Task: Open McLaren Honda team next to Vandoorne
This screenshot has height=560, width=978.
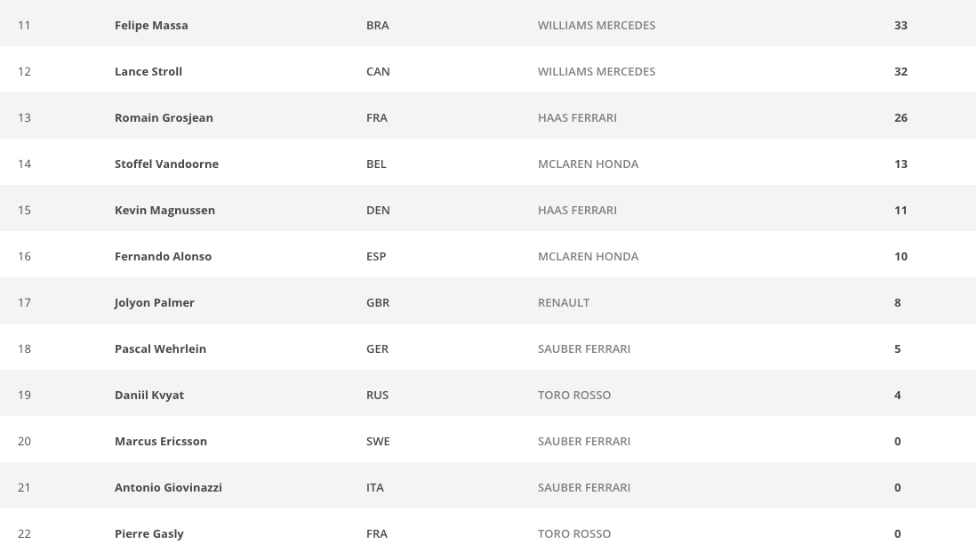Action: tap(588, 164)
